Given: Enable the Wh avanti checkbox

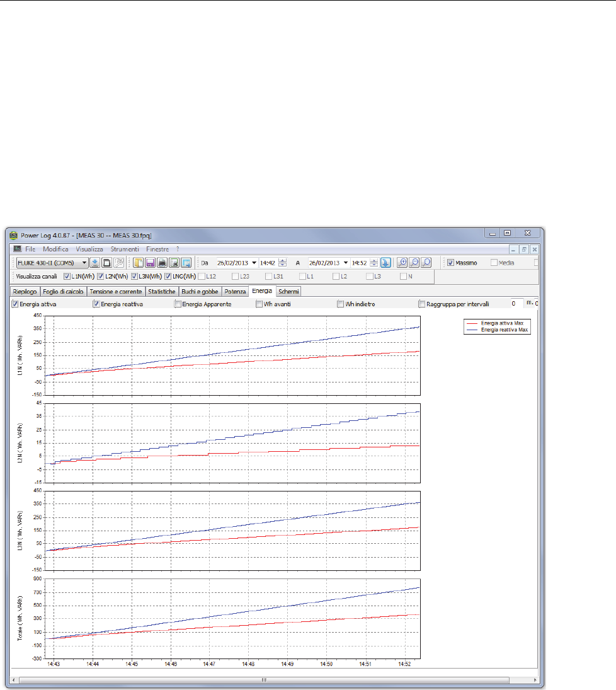Looking at the screenshot, I should (259, 304).
